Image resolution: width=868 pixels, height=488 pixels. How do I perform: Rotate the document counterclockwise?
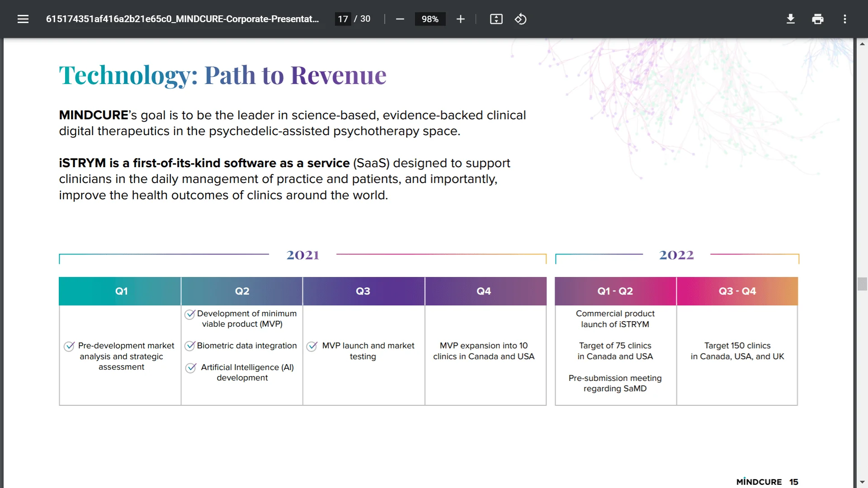(520, 19)
